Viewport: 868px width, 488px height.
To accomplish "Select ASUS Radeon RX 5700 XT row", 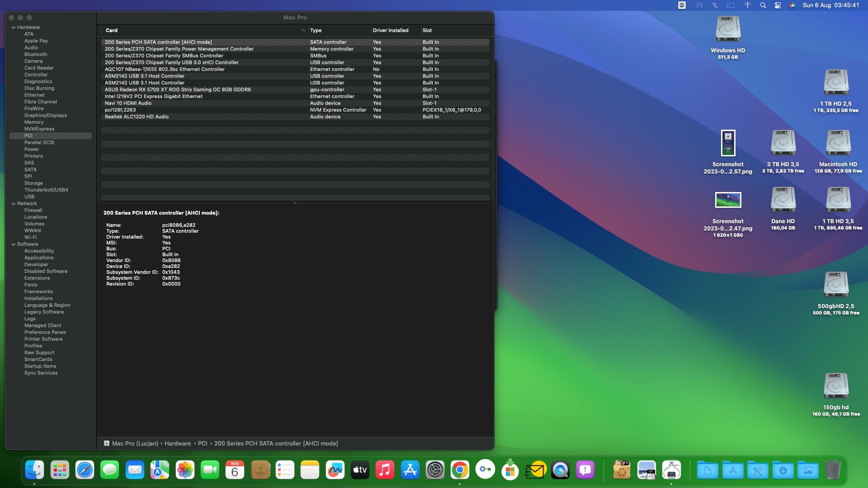I will [178, 89].
